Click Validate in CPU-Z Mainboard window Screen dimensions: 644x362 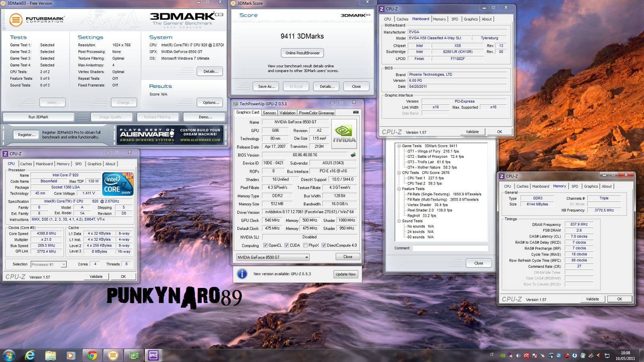(x=472, y=132)
